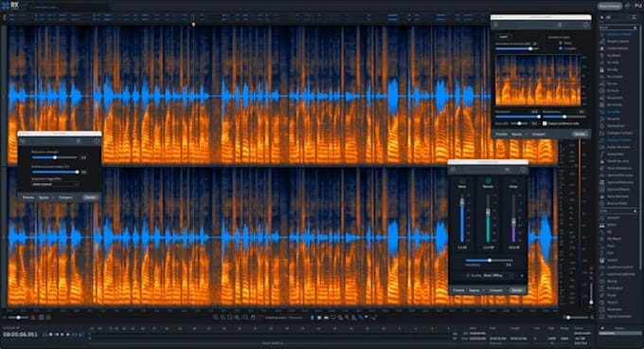The image size is (644, 349).
Task: Adjust the Ambience preservation slider
Action: (55, 172)
